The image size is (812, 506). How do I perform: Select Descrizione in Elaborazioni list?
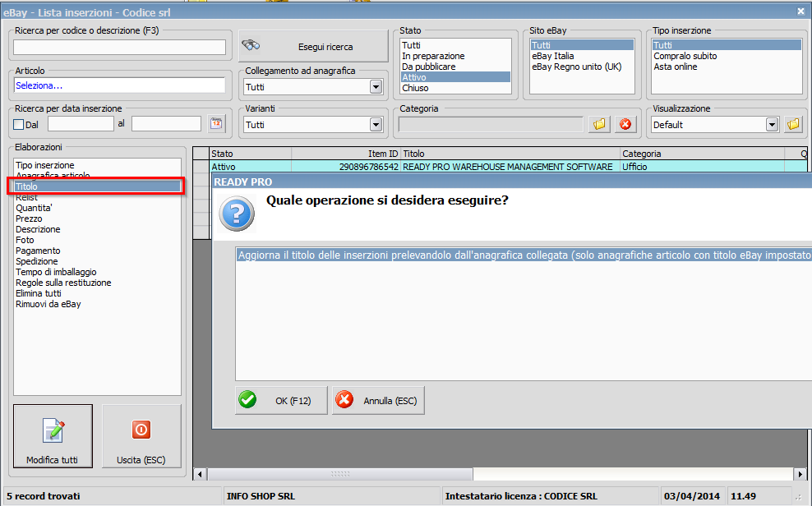click(x=97, y=229)
